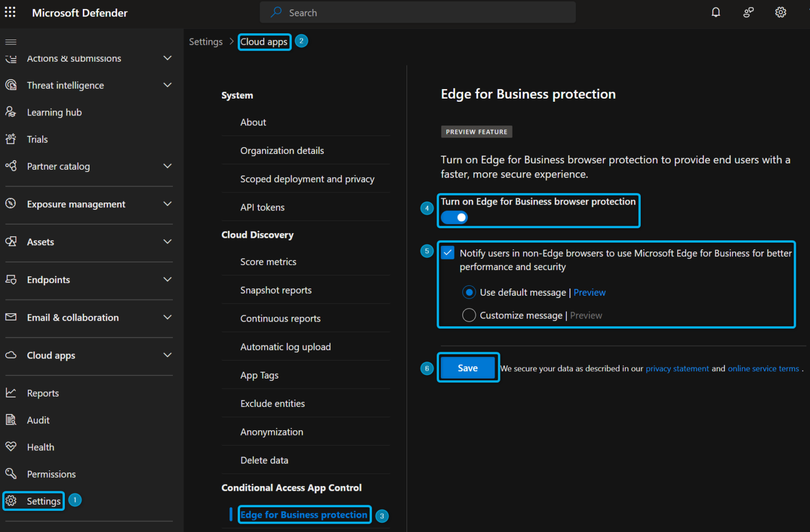Click the Save button
810x532 pixels.
click(x=468, y=367)
